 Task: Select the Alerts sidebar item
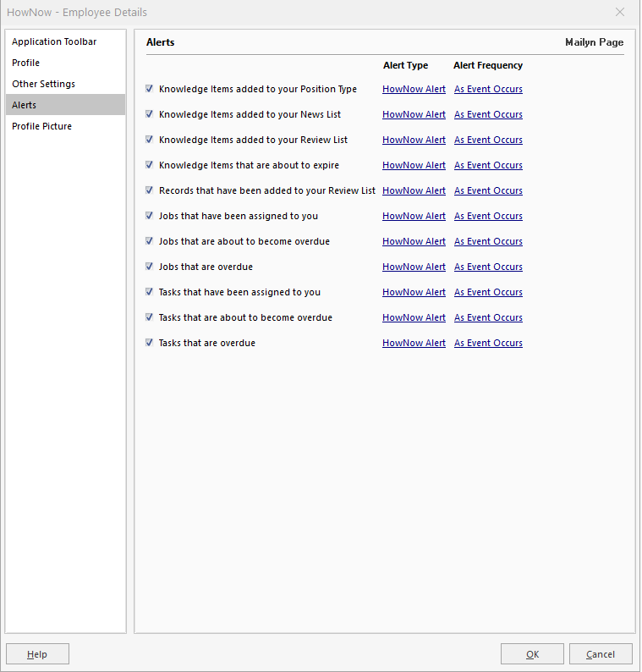pyautogui.click(x=65, y=105)
